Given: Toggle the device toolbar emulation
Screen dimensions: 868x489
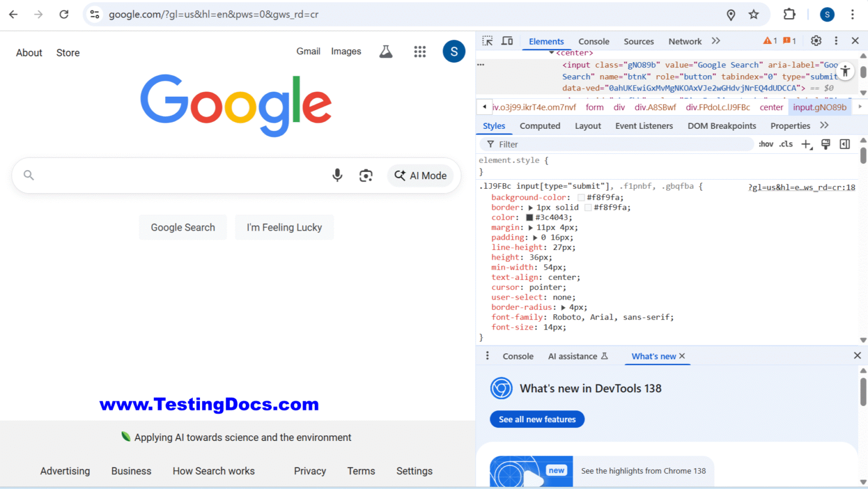Looking at the screenshot, I should coord(507,41).
